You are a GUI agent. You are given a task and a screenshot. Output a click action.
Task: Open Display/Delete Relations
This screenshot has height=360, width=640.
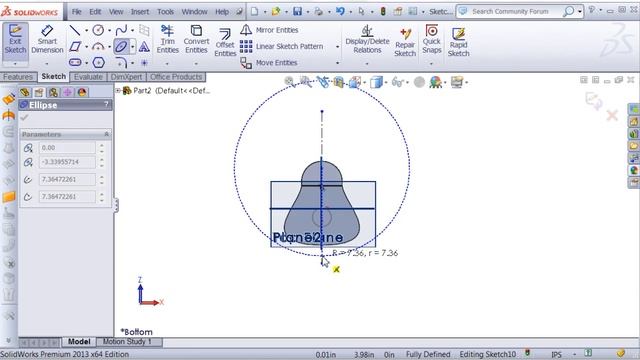click(367, 40)
